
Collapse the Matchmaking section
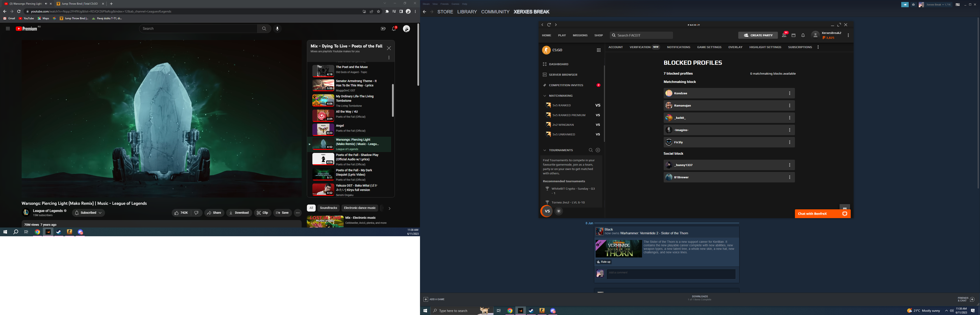[x=545, y=96]
